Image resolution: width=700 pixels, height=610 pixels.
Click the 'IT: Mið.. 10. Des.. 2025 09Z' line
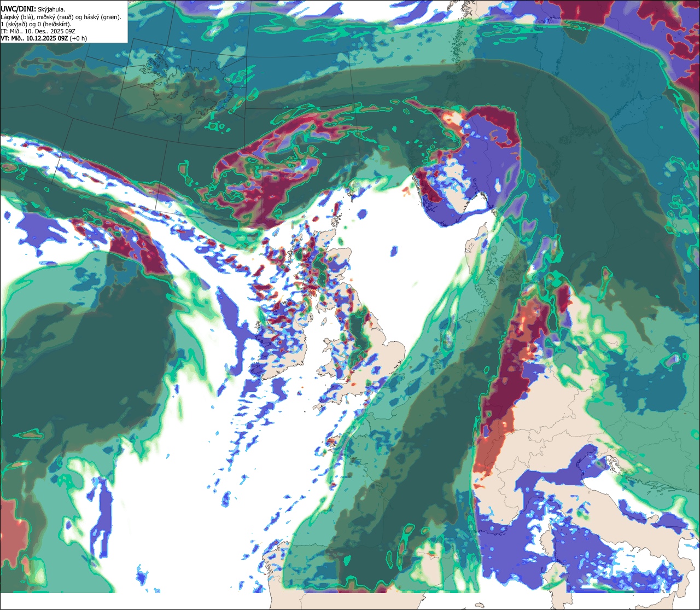coord(38,32)
